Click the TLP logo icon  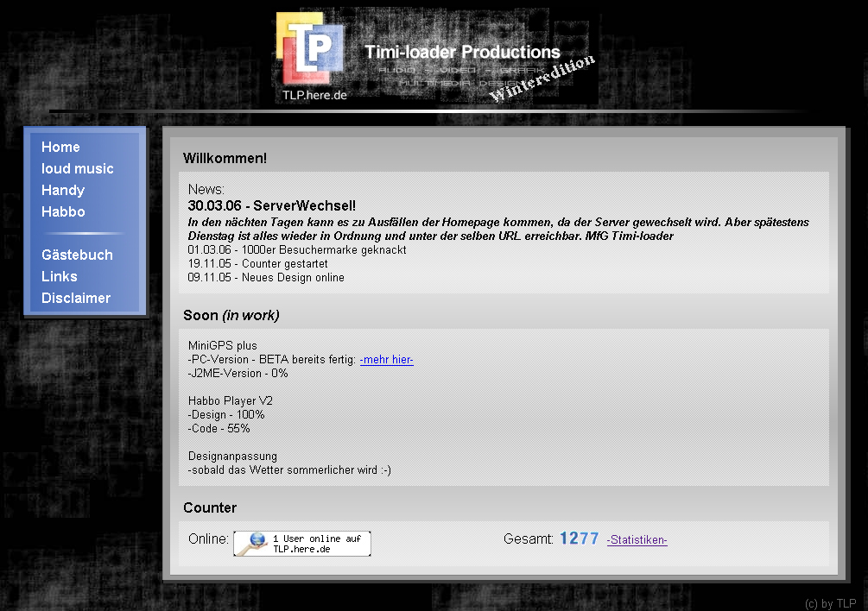pos(310,48)
